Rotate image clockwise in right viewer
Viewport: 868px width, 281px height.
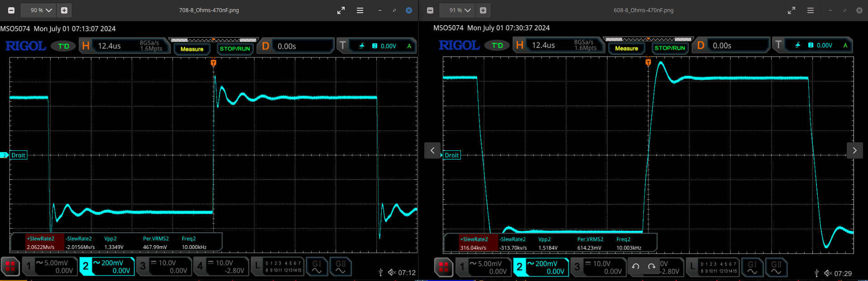coord(651,267)
